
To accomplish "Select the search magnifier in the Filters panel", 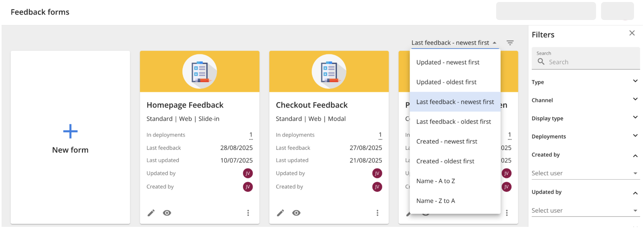I will click(541, 61).
